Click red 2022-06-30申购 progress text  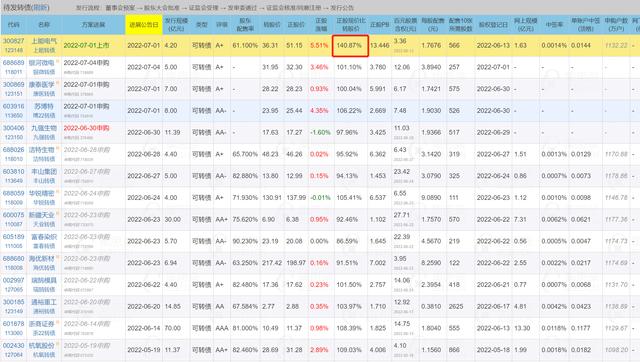[86, 128]
